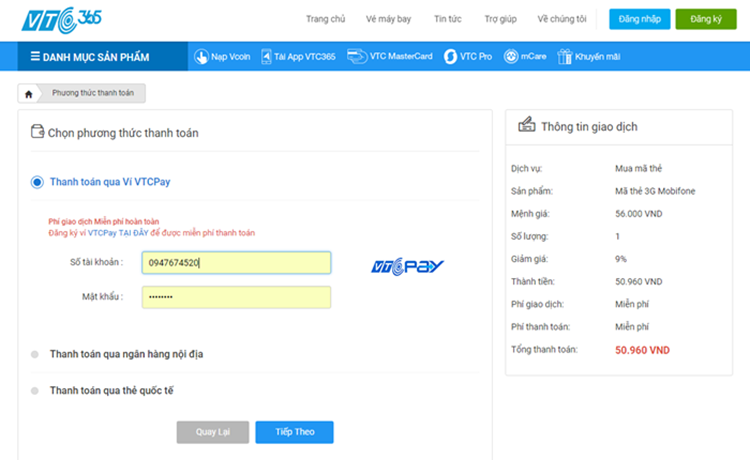
Task: Click the Tải App VTC365 phone icon
Action: click(267, 57)
